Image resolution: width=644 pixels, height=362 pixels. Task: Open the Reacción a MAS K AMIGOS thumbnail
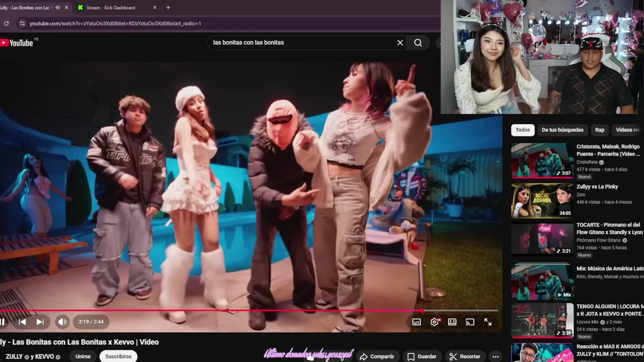[542, 352]
